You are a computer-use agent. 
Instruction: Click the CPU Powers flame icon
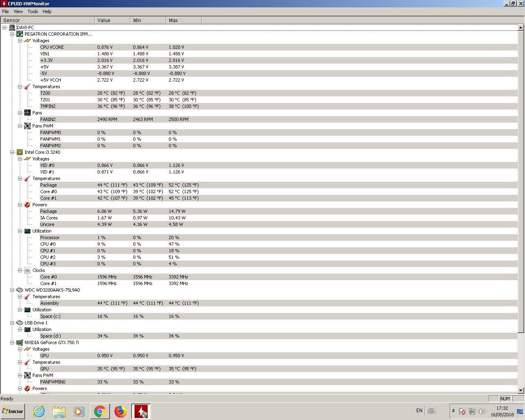click(x=27, y=205)
